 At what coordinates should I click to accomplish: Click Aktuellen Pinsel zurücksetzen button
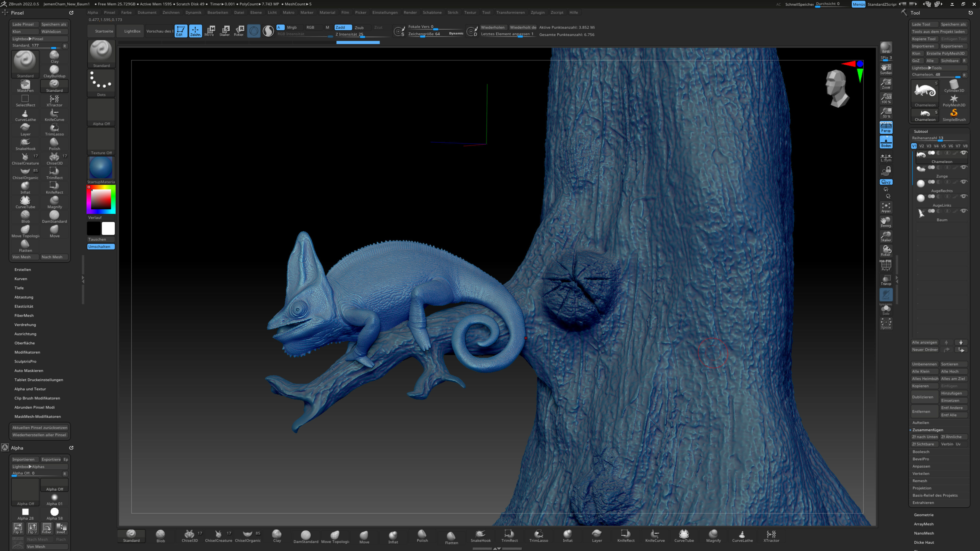40,428
